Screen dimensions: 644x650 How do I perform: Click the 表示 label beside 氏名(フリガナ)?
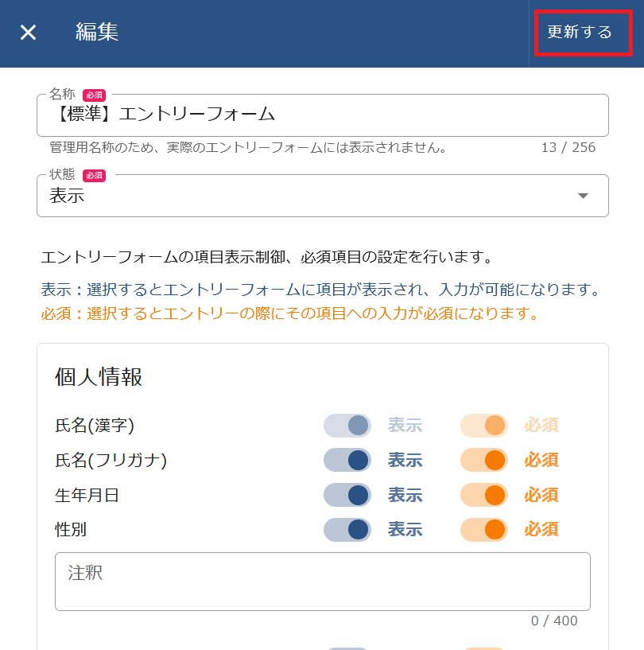405,460
